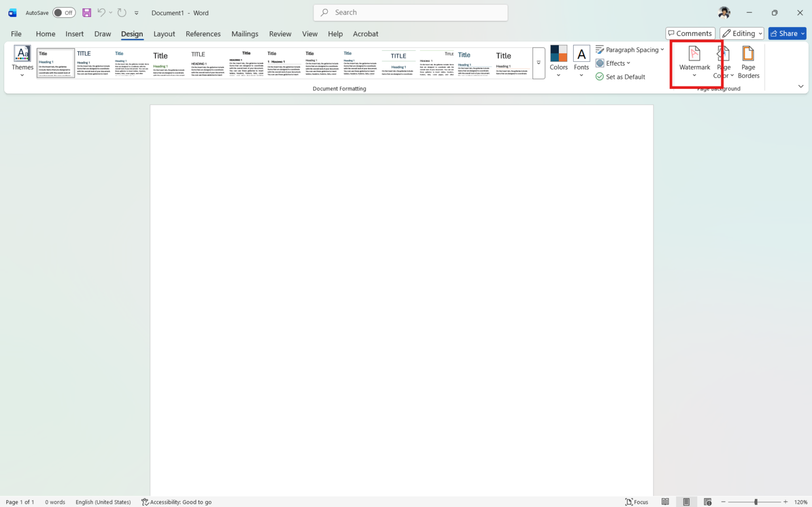Click the user profile picture
The image size is (812, 507).
tap(724, 13)
